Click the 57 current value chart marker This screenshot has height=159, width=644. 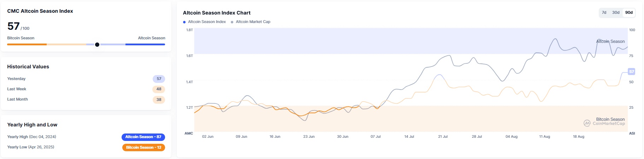point(631,72)
